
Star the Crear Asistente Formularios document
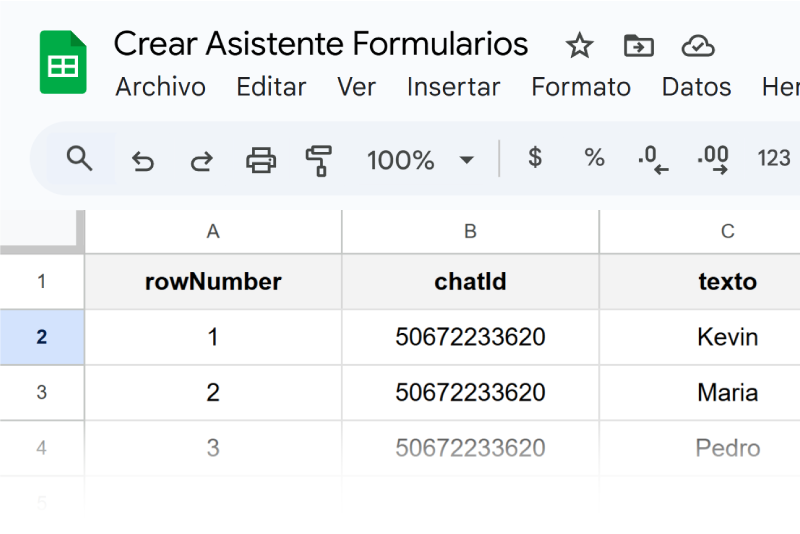coord(579,45)
